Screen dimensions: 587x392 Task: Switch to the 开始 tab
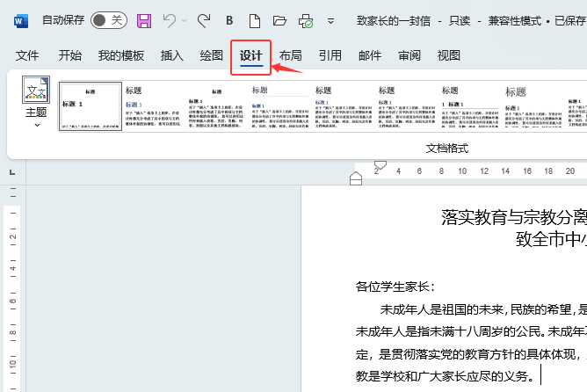(69, 55)
